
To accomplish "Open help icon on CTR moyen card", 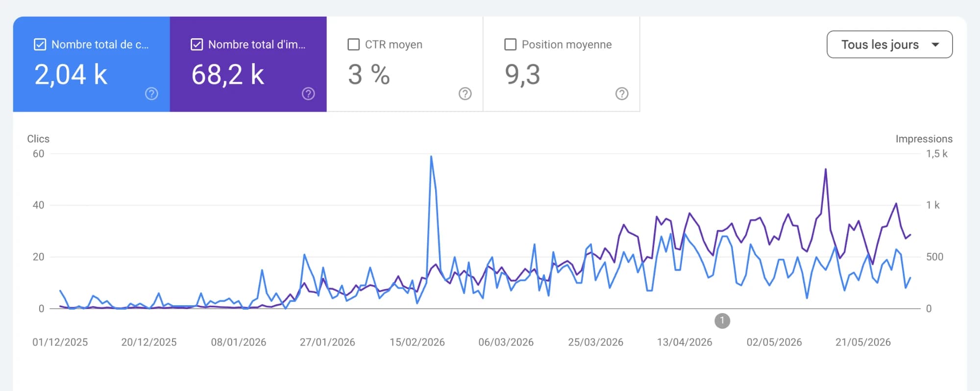I will pyautogui.click(x=465, y=94).
